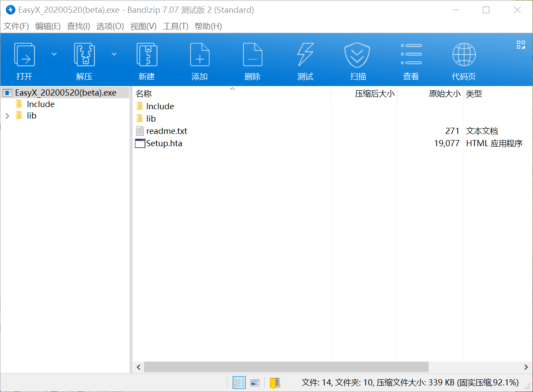Click horizontal scrollbar left arrow
The image size is (533, 392).
pos(138,367)
